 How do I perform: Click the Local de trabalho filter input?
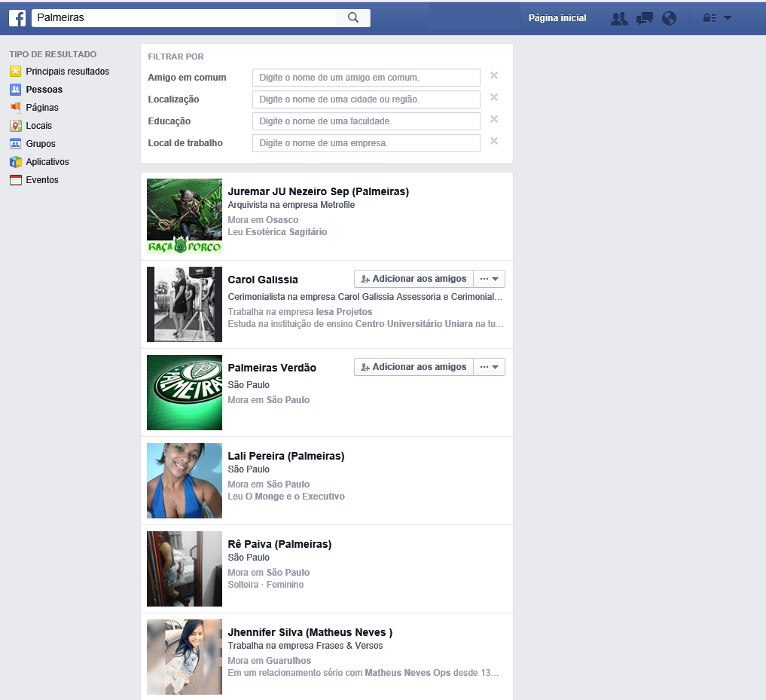pos(366,143)
